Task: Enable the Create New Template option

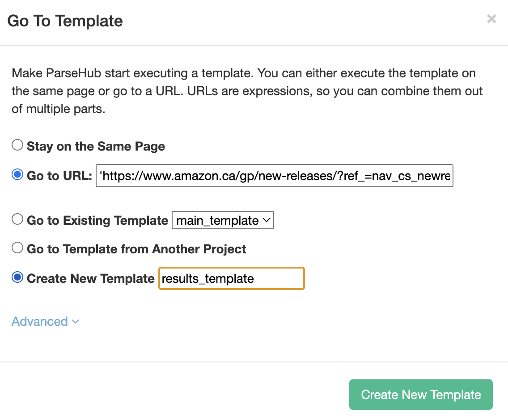Action: (17, 277)
